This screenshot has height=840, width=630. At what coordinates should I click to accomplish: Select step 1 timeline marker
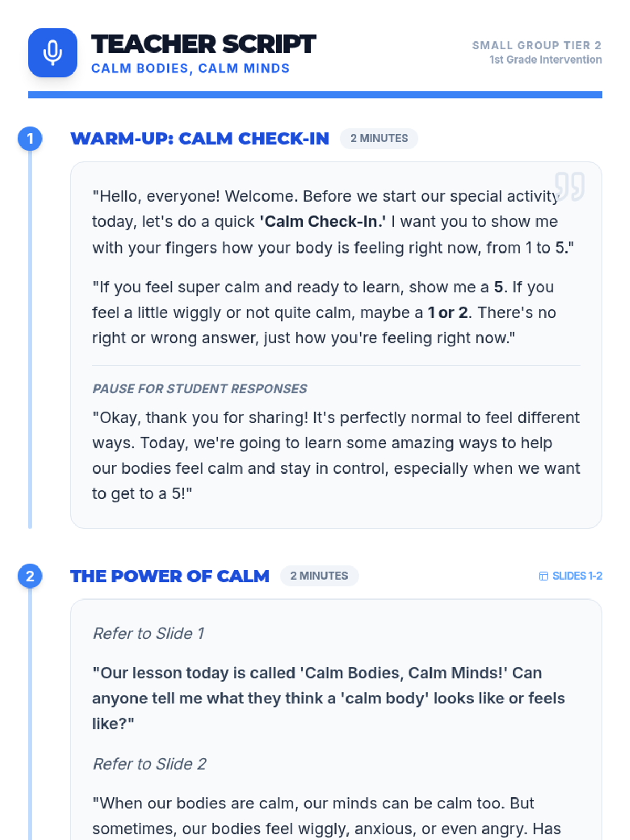pyautogui.click(x=30, y=139)
